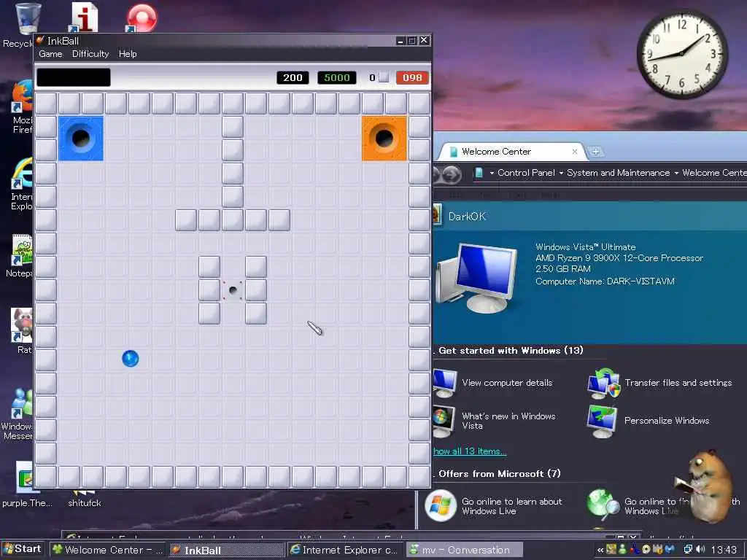Image resolution: width=747 pixels, height=560 pixels.
Task: Click the black next-ball preview box in InkBall
Action: tap(74, 77)
